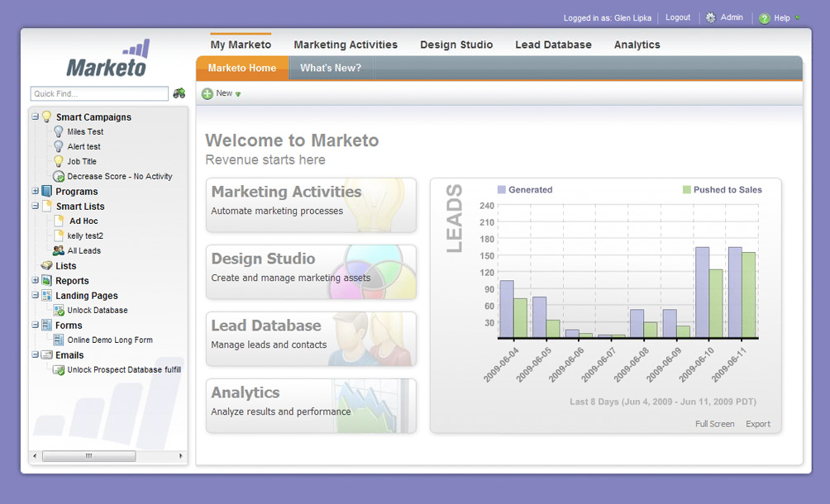The height and width of the screenshot is (504, 830).
Task: Click the green plus New icon
Action: click(x=207, y=93)
